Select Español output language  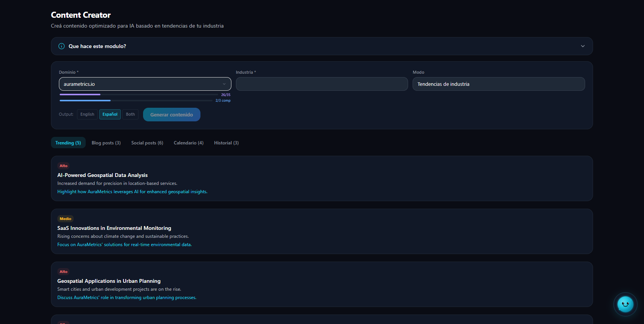coord(110,114)
